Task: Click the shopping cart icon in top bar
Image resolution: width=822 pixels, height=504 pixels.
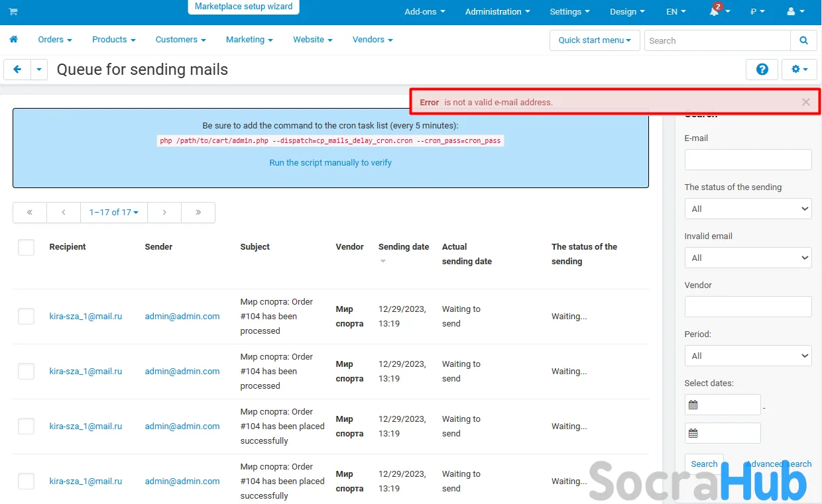Action: point(13,12)
